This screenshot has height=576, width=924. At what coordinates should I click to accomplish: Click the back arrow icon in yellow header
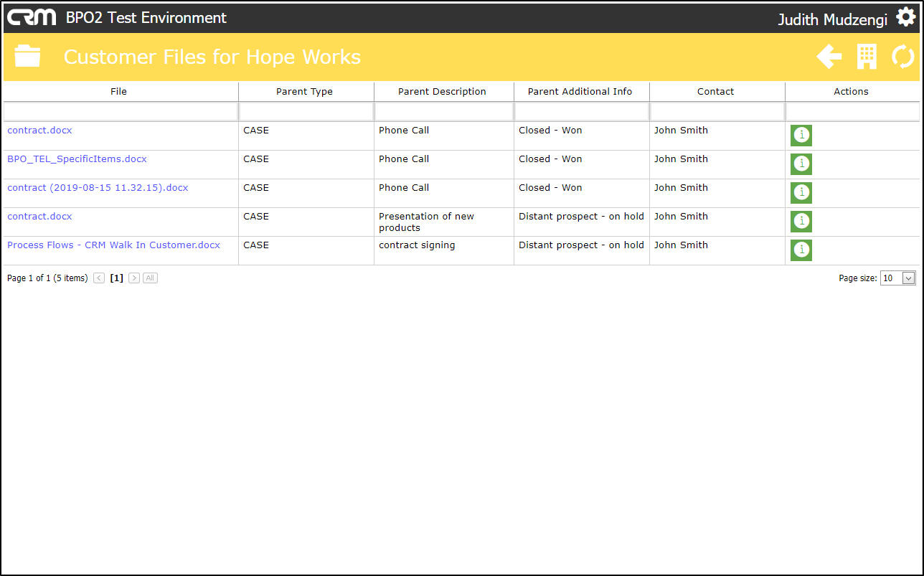pyautogui.click(x=829, y=57)
